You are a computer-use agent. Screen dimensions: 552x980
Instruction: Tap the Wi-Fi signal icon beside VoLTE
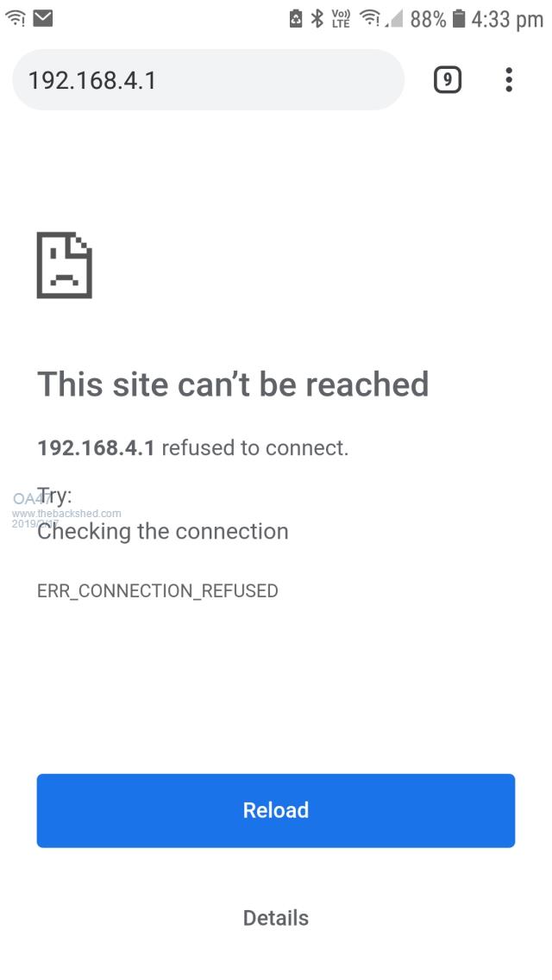pyautogui.click(x=370, y=19)
